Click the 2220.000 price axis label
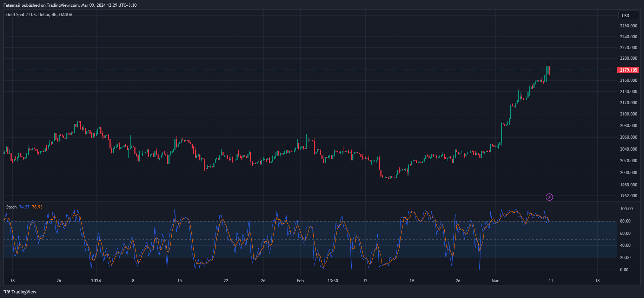This screenshot has height=298, width=644. click(x=629, y=48)
